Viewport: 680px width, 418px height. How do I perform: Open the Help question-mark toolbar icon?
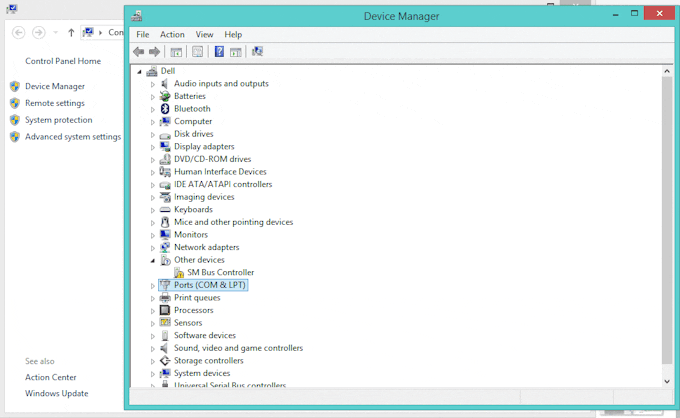(x=219, y=52)
